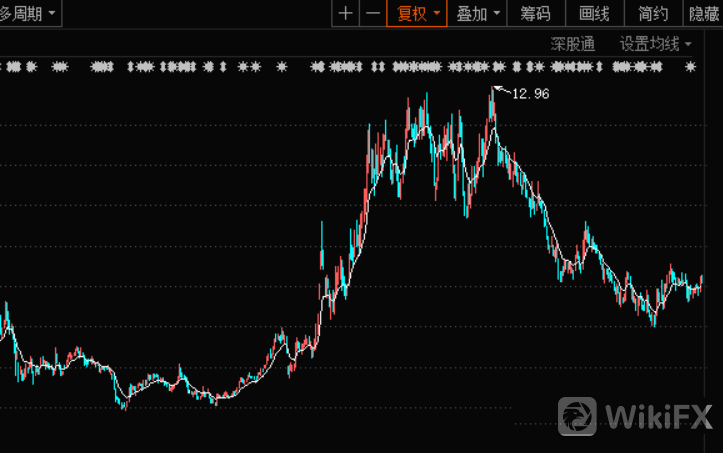Screen dimensions: 723x453
Task: Click the 深股通 label
Action: (572, 44)
